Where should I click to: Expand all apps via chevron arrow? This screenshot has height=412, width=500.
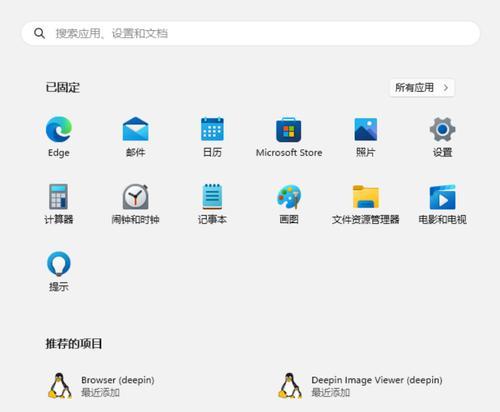pos(446,88)
